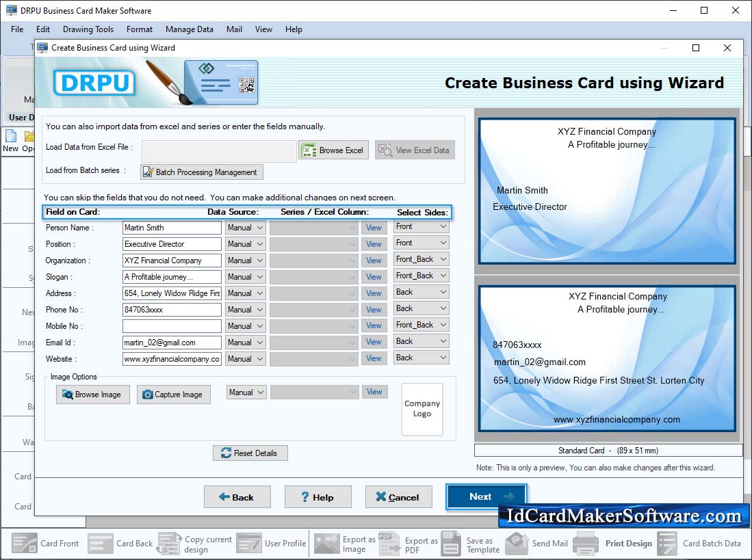
Task: Open the Edit menu
Action: click(43, 29)
